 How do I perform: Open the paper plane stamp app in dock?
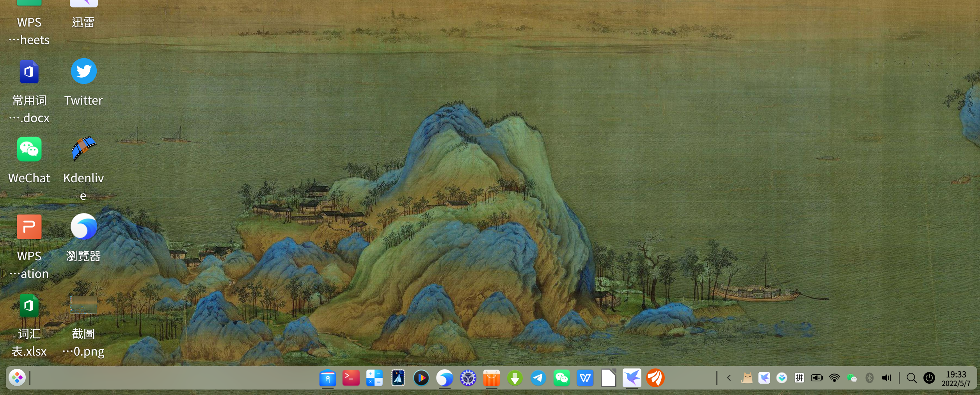click(x=398, y=378)
